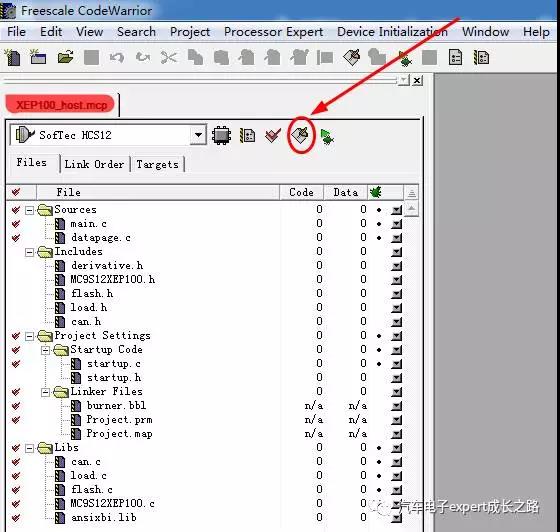Click the New Project toolbar icon

[38, 57]
